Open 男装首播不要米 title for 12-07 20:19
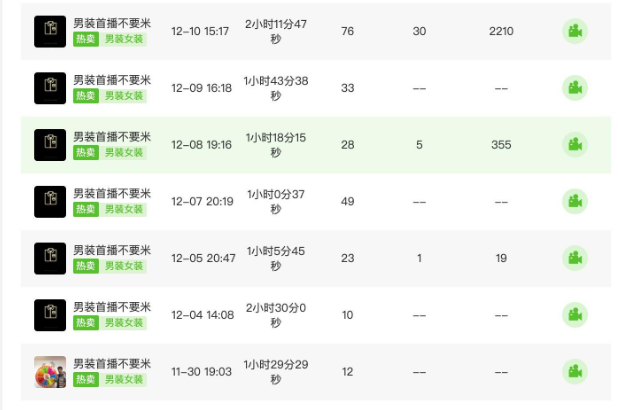The width and height of the screenshot is (618, 410). (112, 194)
